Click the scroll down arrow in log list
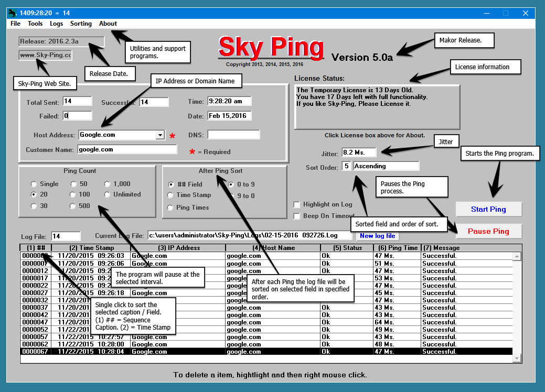This screenshot has height=392, width=545. [517, 358]
